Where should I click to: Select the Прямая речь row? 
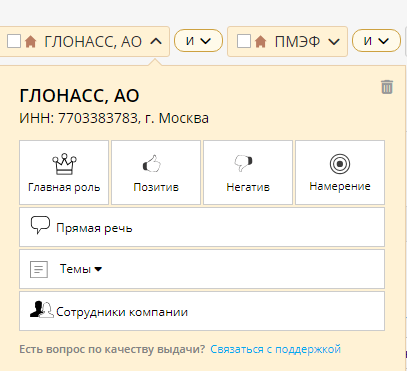202,227
